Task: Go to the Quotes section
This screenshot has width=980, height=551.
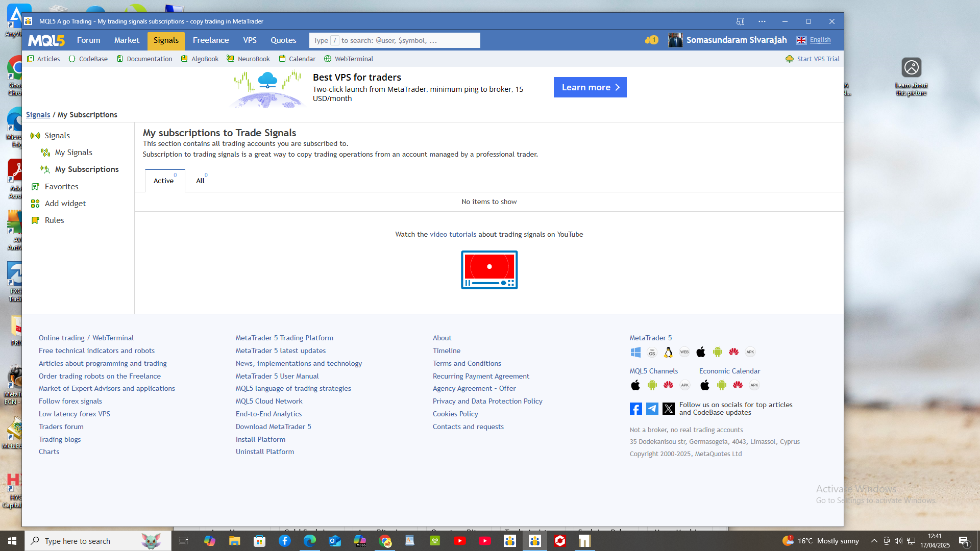Action: [283, 40]
